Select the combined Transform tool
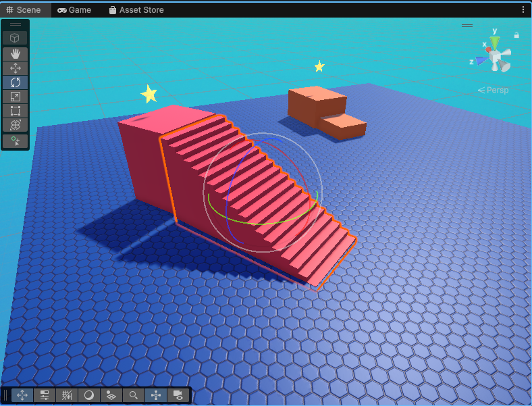The image size is (532, 406). 15,125
